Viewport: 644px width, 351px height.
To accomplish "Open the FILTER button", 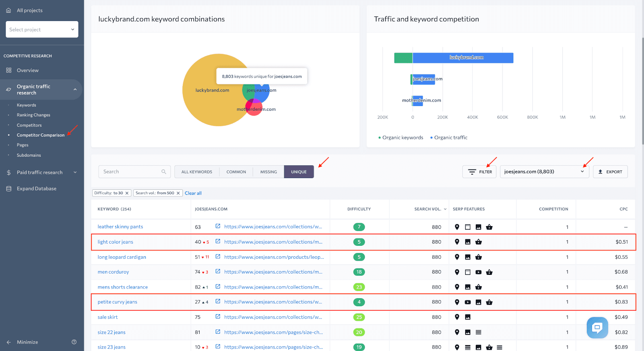I will [x=479, y=172].
